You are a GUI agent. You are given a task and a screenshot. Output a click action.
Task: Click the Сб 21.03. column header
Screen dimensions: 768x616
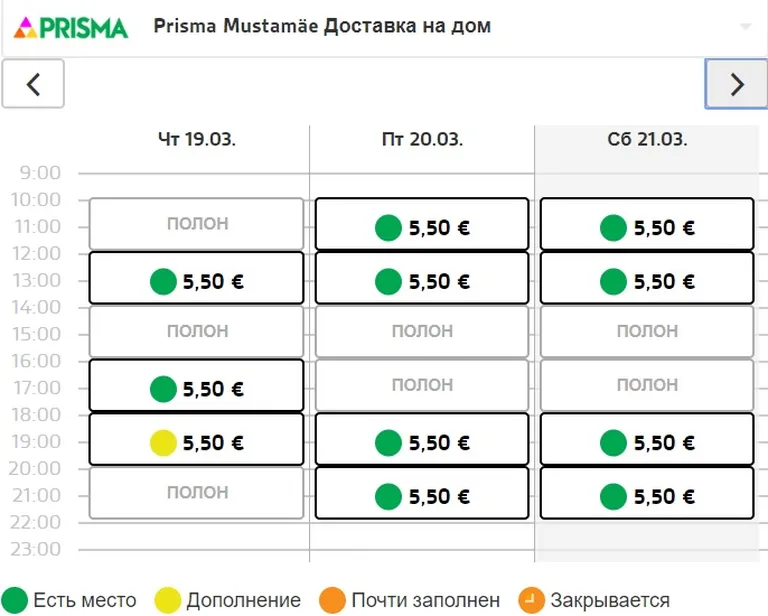pos(647,140)
